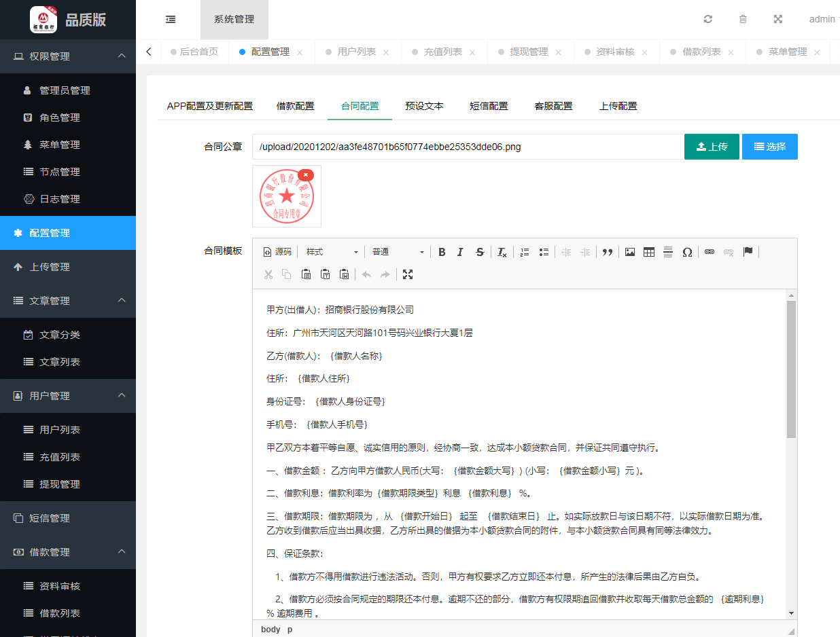Apply strikethrough formatting
The width and height of the screenshot is (840, 637).
pyautogui.click(x=480, y=252)
